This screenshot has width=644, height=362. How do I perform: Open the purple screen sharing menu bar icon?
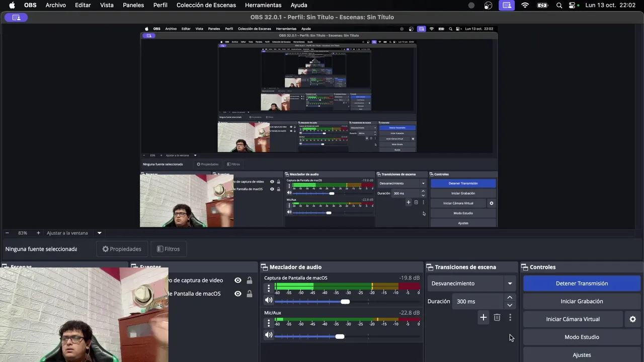click(507, 5)
